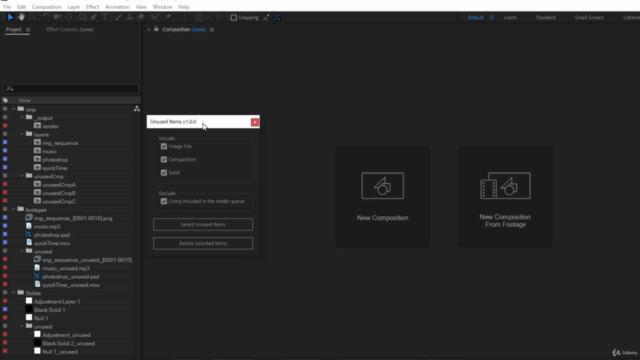Click the render composition icon
640x360 pixels.
[37, 126]
